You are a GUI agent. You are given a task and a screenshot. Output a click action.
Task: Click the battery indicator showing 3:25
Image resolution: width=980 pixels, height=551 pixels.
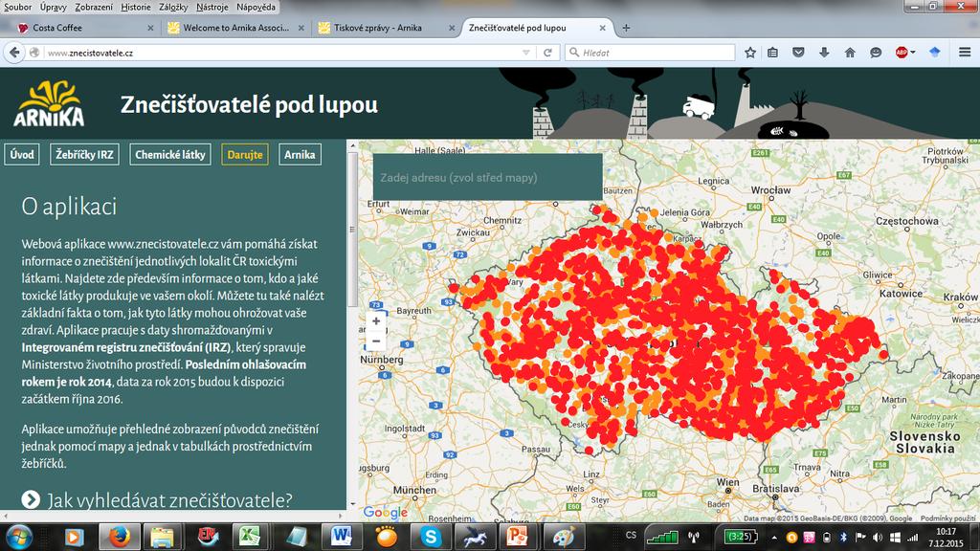pos(741,536)
